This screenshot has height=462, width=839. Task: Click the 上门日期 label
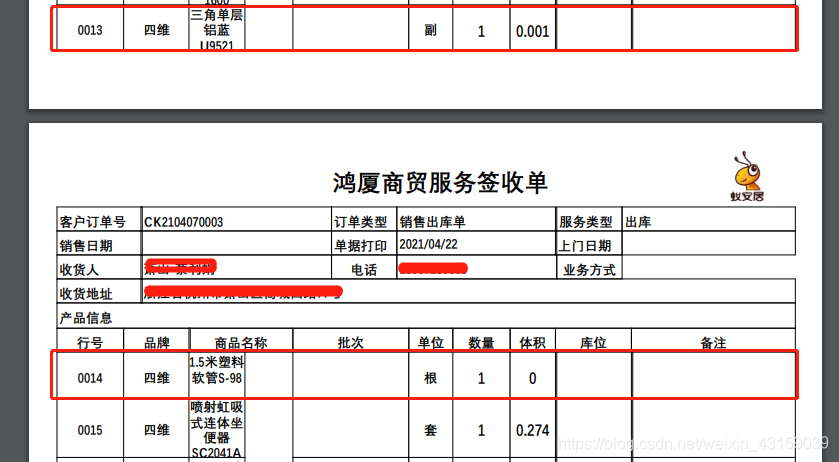pos(585,246)
